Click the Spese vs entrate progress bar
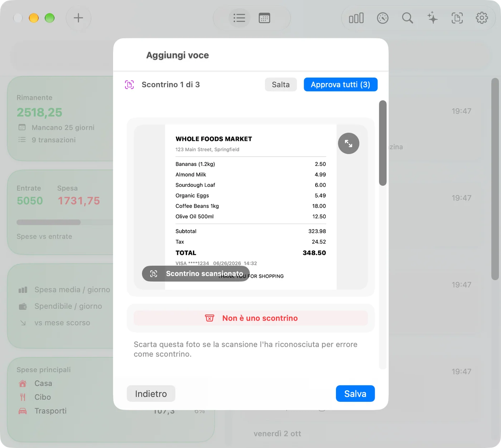501x448 pixels. point(64,222)
